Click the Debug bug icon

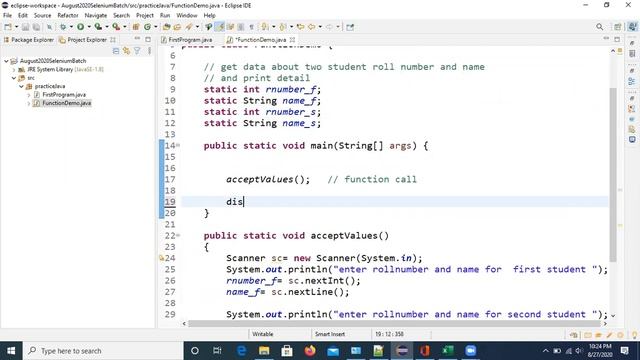[62, 27]
